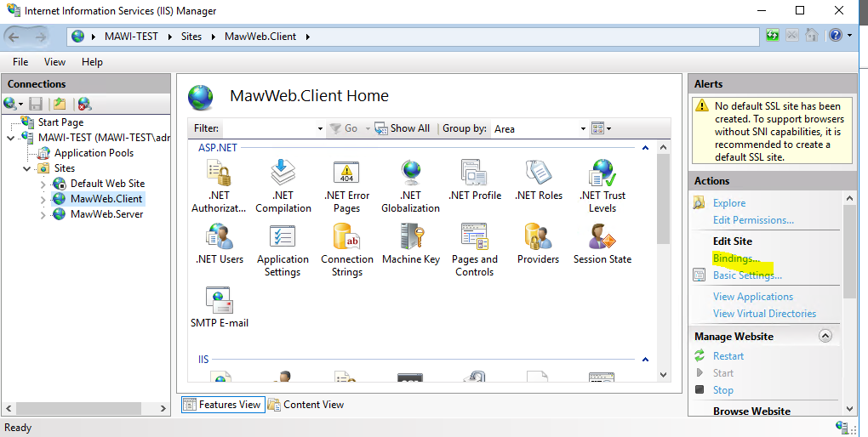The image size is (868, 437).
Task: Open Session State feature
Action: [x=602, y=244]
